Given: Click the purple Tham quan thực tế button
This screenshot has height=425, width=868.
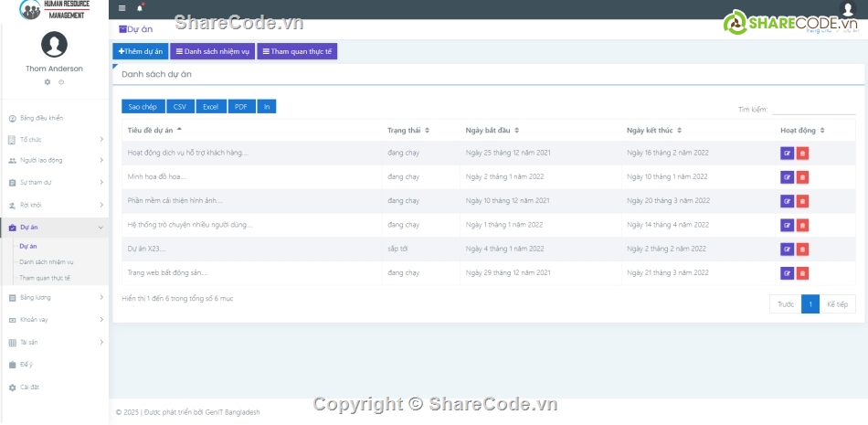Looking at the screenshot, I should tap(297, 51).
